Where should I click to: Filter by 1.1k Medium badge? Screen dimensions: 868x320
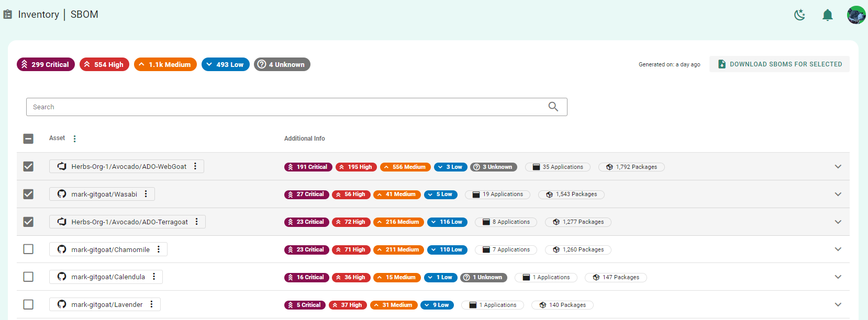click(165, 64)
